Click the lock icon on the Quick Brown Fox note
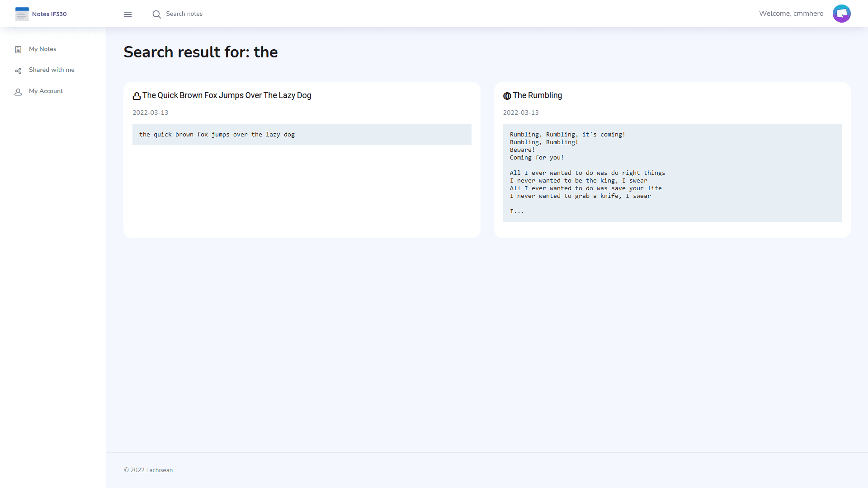Image resolution: width=868 pixels, height=488 pixels. click(136, 96)
